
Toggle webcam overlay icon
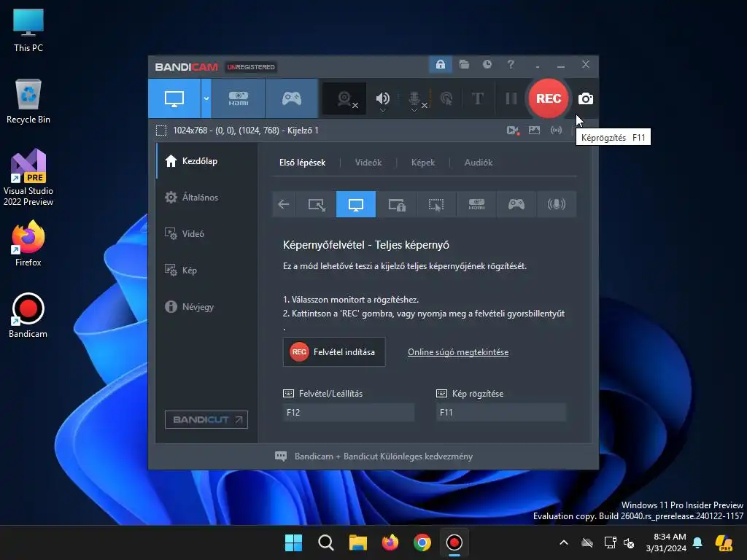(344, 98)
